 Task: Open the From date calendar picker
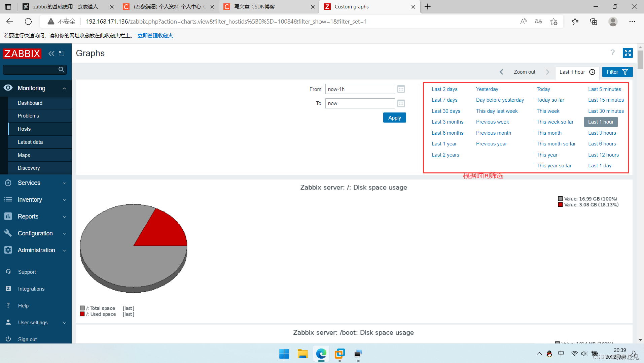401,89
